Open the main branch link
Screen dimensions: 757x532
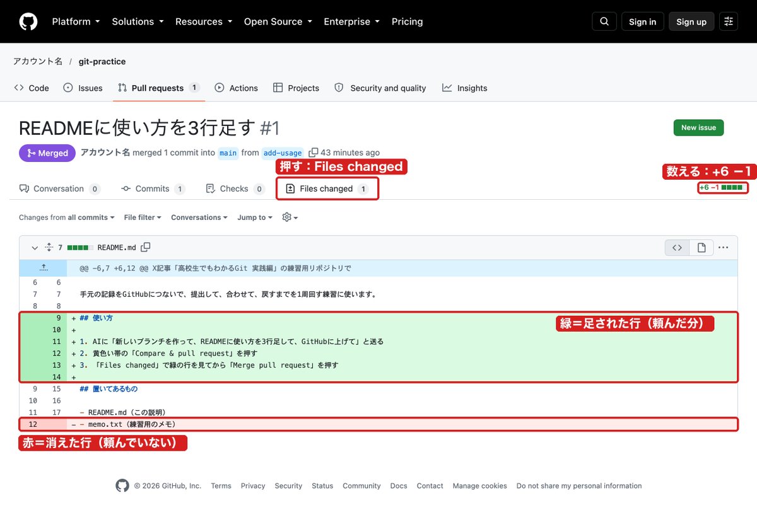pyautogui.click(x=228, y=153)
